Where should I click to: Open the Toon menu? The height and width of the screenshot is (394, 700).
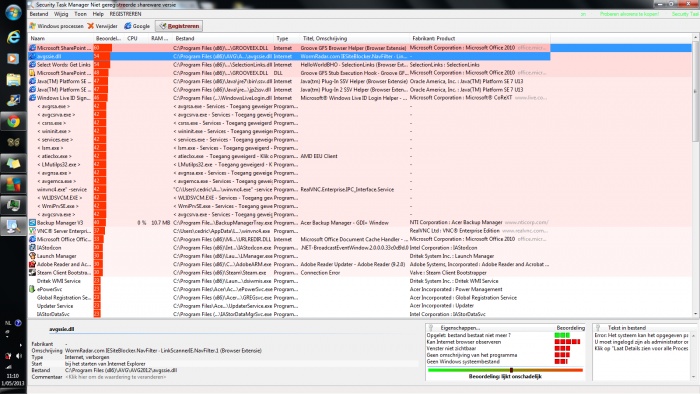click(x=81, y=14)
